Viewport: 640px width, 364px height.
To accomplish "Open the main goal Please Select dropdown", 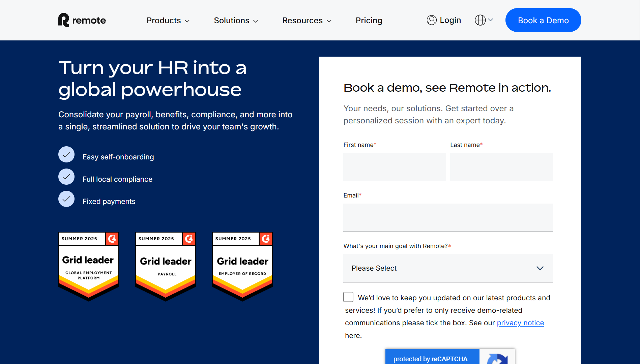I will click(x=448, y=268).
